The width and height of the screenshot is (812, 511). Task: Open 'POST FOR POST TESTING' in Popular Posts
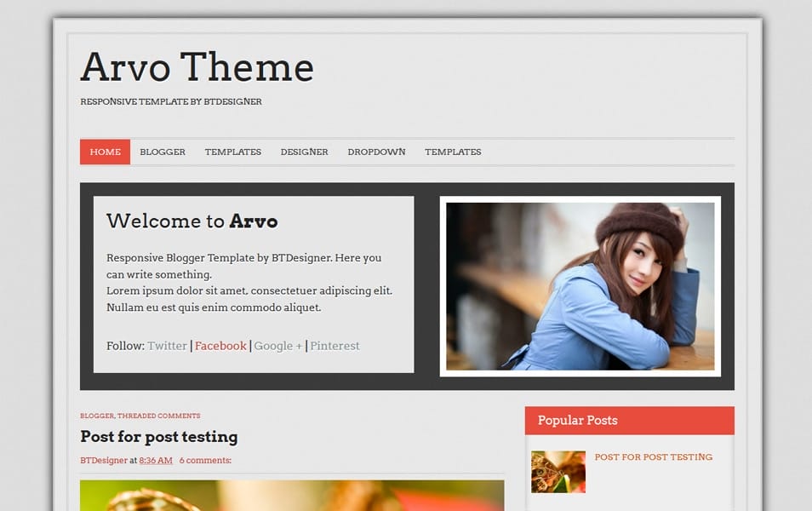tap(653, 457)
